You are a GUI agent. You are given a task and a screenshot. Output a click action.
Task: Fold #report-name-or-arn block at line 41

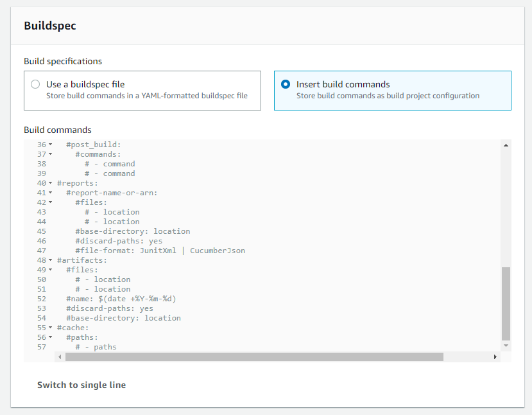pos(50,193)
